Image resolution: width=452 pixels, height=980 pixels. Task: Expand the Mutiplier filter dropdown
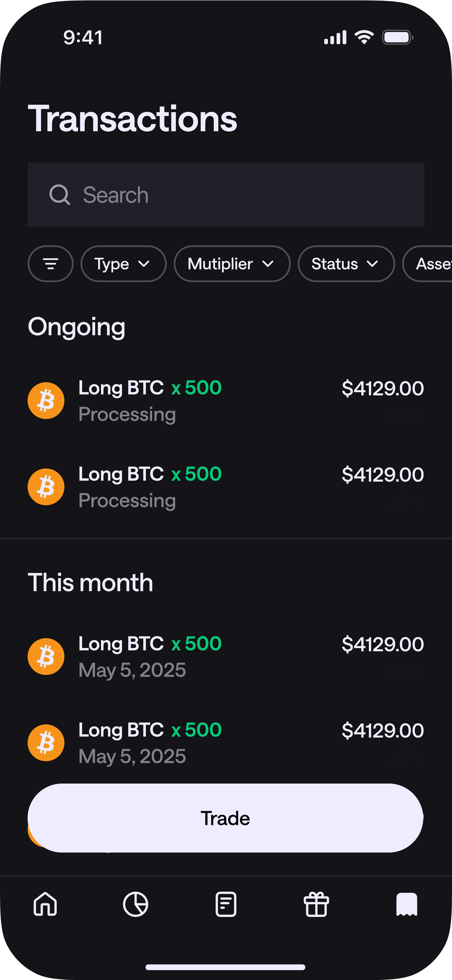[232, 264]
